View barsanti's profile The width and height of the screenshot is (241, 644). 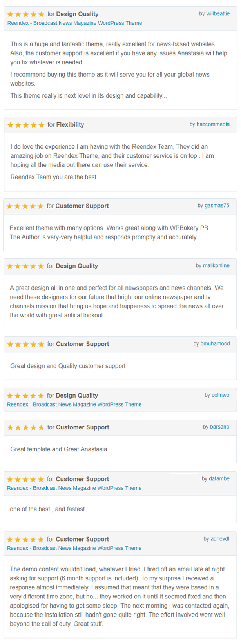[x=219, y=427]
